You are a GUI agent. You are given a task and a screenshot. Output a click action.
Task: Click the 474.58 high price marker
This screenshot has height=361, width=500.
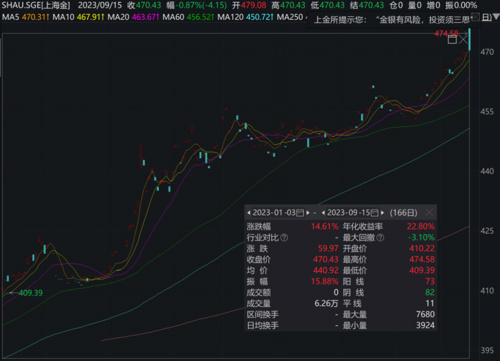(x=446, y=33)
